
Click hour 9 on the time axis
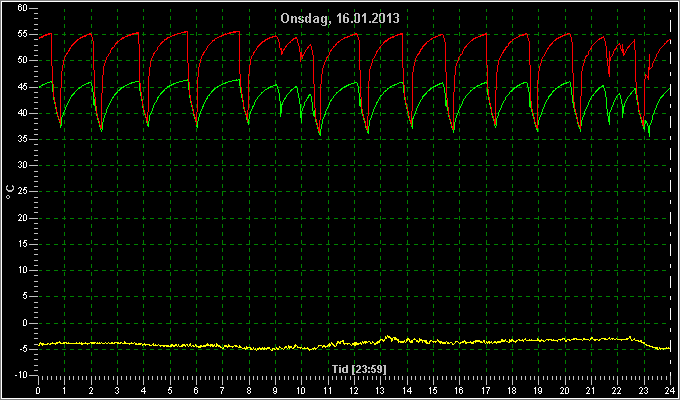point(275,390)
